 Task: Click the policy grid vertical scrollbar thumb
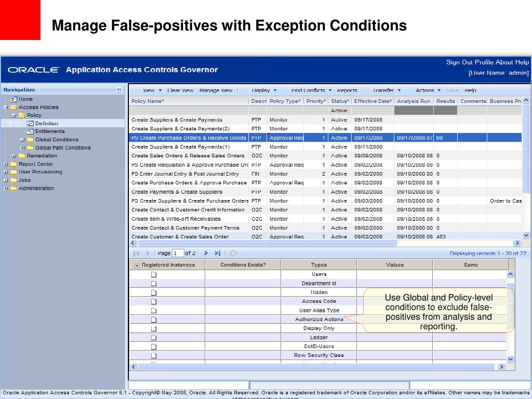tap(526, 149)
